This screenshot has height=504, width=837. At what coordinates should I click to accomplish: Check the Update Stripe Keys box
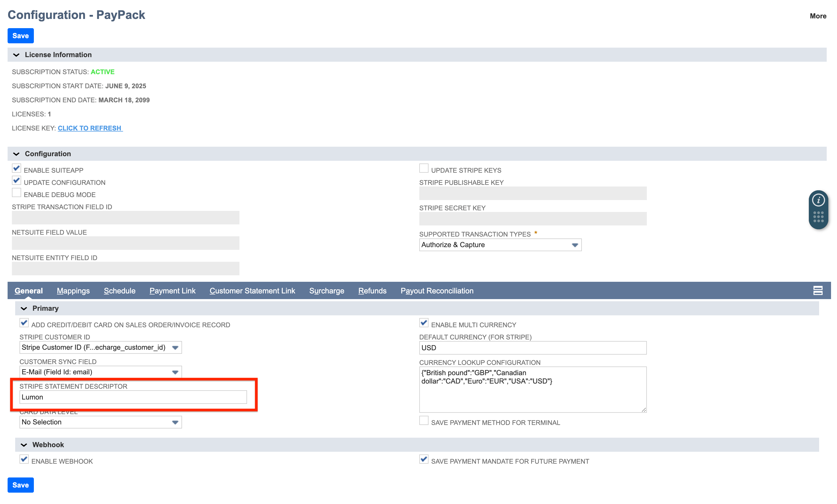(424, 168)
